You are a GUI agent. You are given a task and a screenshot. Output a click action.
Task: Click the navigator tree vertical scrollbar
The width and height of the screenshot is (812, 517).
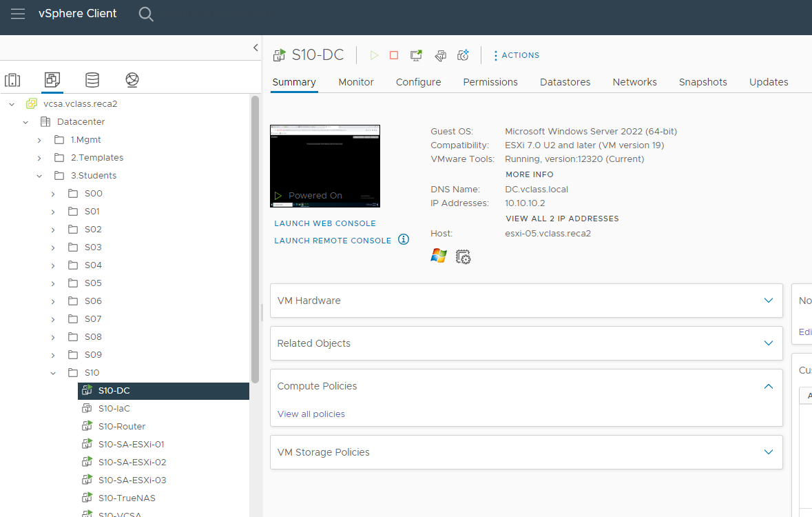tap(255, 240)
